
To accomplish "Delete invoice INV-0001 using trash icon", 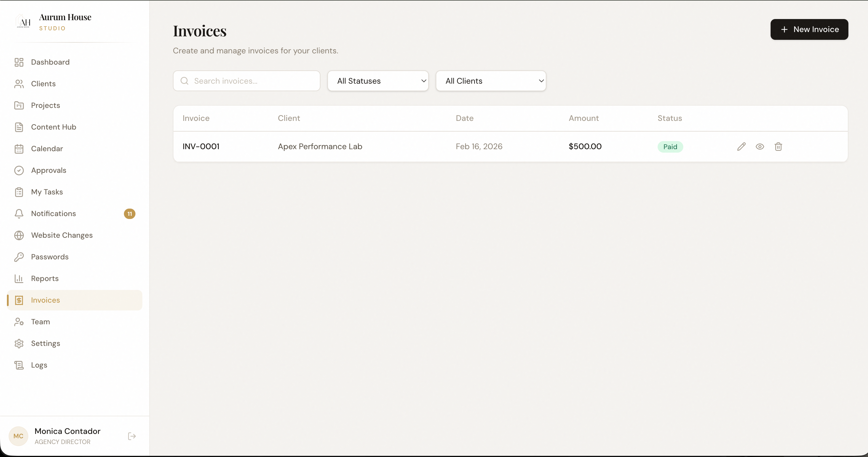I will 778,146.
